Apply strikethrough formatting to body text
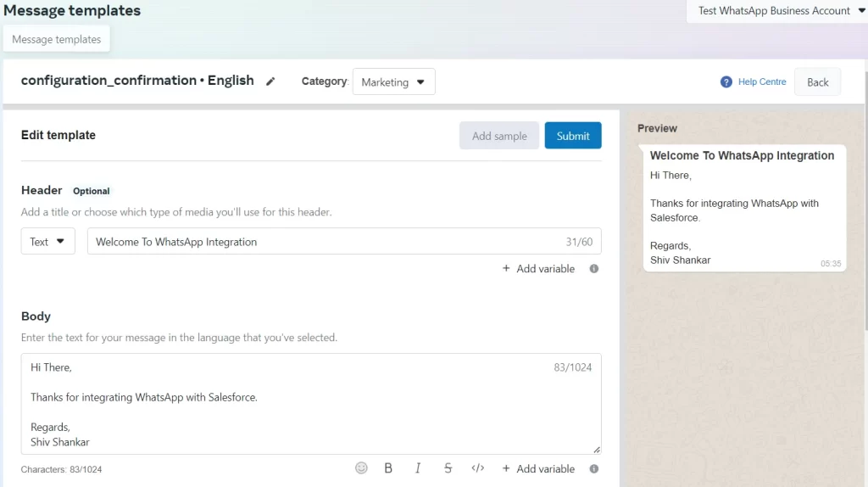Viewport: 868px width, 487px height. (x=448, y=468)
